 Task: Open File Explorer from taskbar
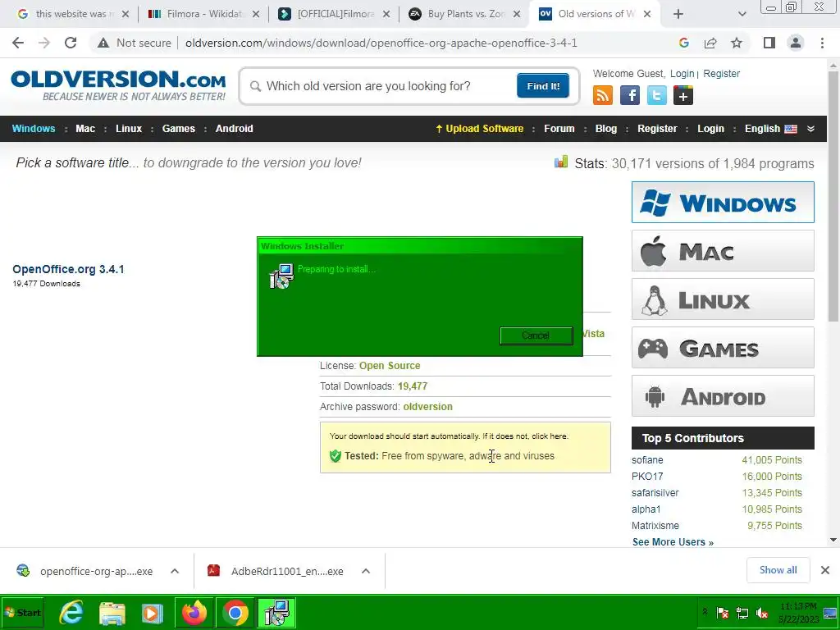[112, 612]
